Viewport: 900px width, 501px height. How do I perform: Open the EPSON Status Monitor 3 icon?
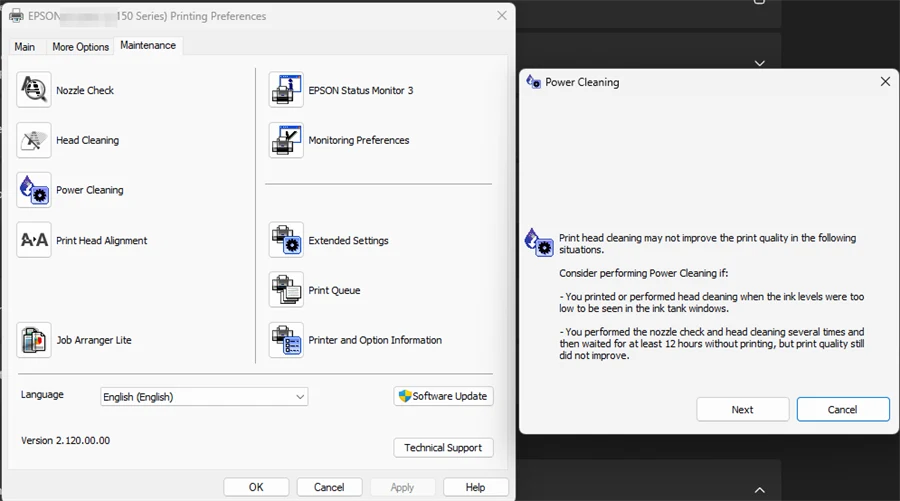click(286, 90)
